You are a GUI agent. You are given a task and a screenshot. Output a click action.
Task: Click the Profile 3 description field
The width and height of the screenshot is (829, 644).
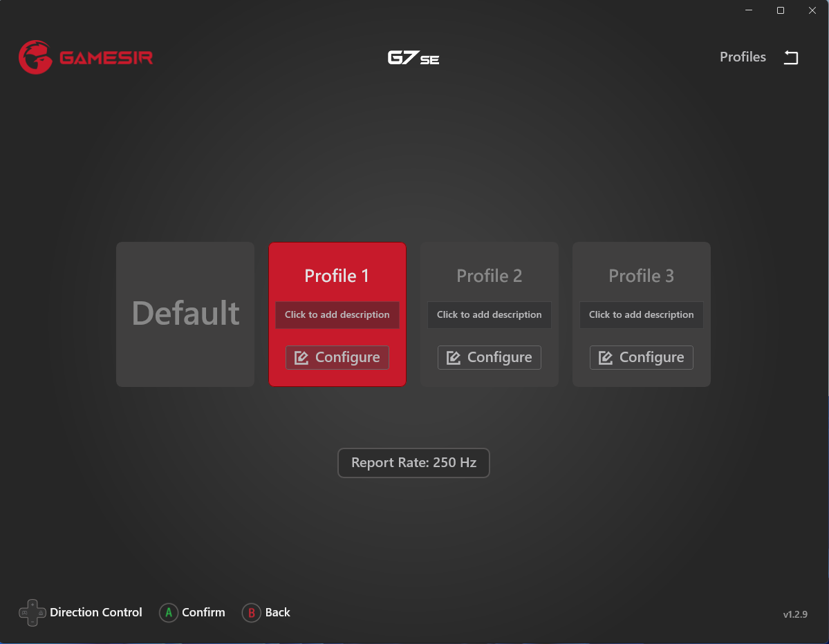[x=642, y=314]
